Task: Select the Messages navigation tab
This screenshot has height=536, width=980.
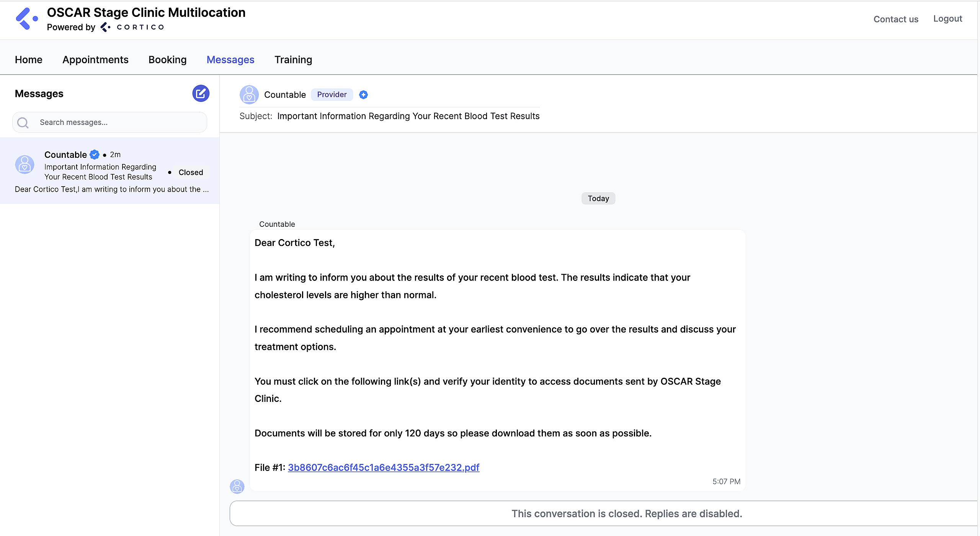Action: [x=230, y=60]
